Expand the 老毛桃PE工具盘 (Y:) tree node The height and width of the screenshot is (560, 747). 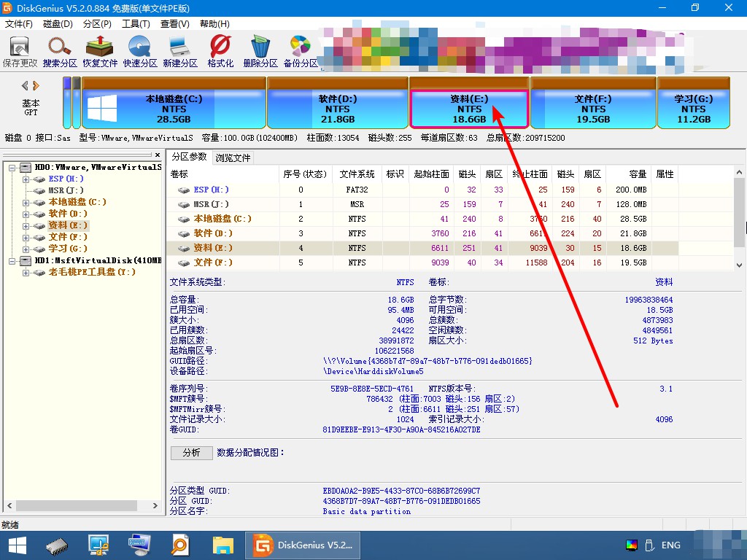26,273
